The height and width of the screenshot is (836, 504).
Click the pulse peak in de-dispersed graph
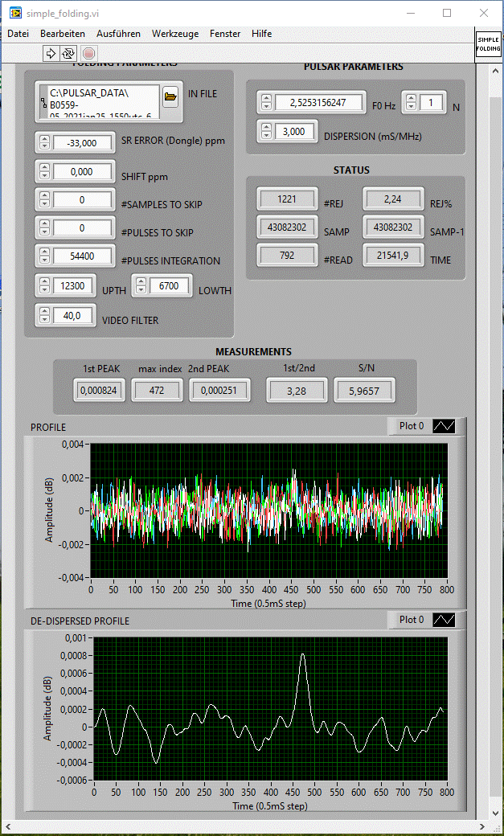tap(303, 654)
